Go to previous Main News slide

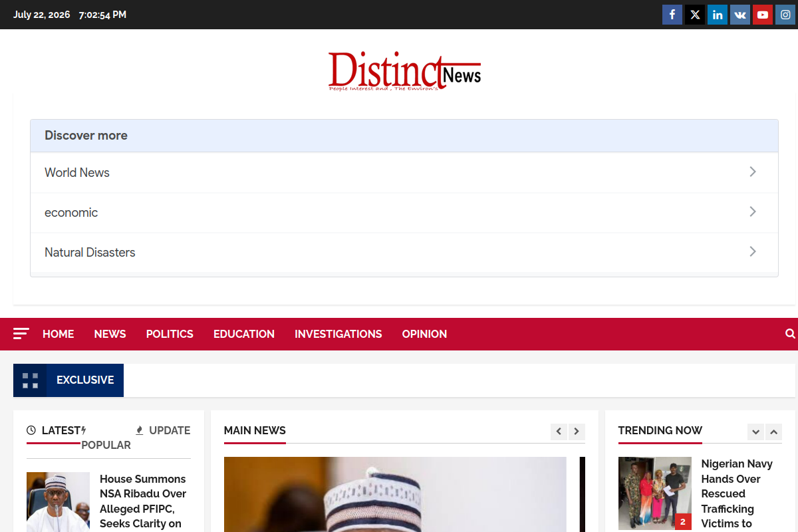[x=559, y=432]
